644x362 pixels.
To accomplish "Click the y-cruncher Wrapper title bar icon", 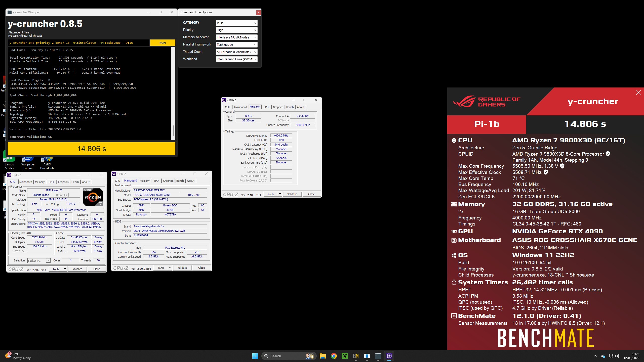I will coord(10,12).
